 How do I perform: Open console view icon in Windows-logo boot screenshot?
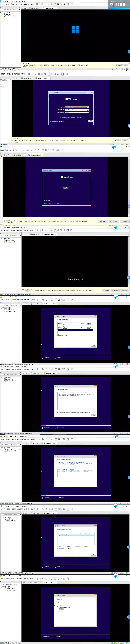(x=68, y=4)
